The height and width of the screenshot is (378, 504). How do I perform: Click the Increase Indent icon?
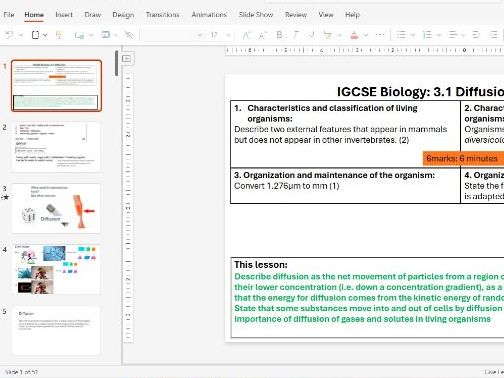pyautogui.click(x=494, y=35)
